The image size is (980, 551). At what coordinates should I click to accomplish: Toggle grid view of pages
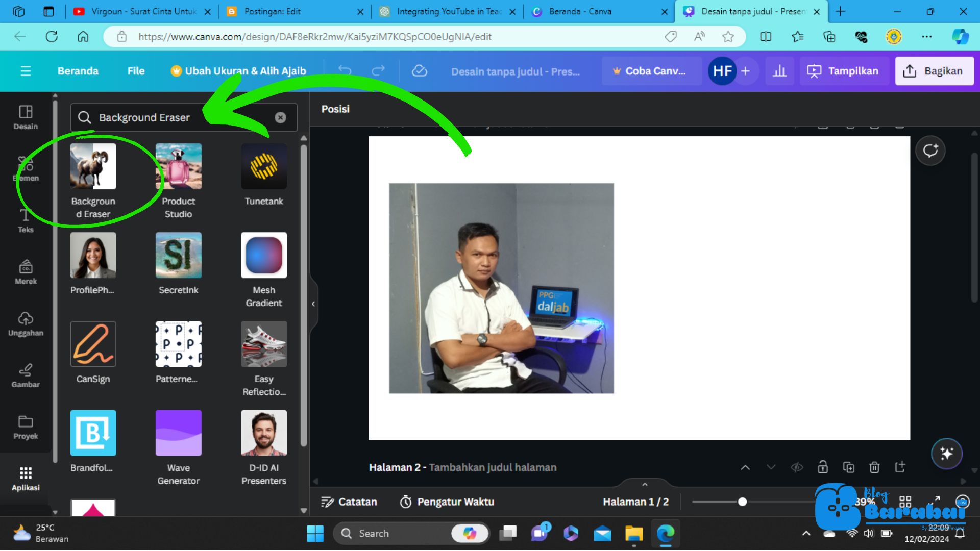point(905,502)
